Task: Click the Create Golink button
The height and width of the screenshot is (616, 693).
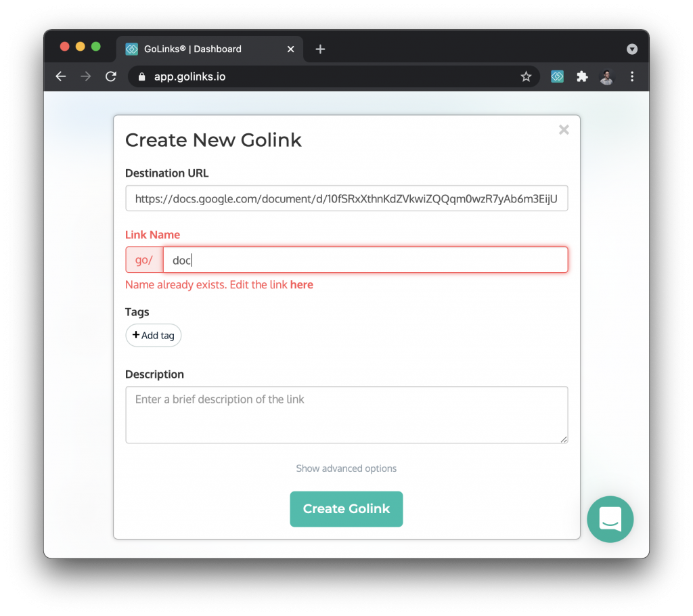Action: [x=346, y=508]
